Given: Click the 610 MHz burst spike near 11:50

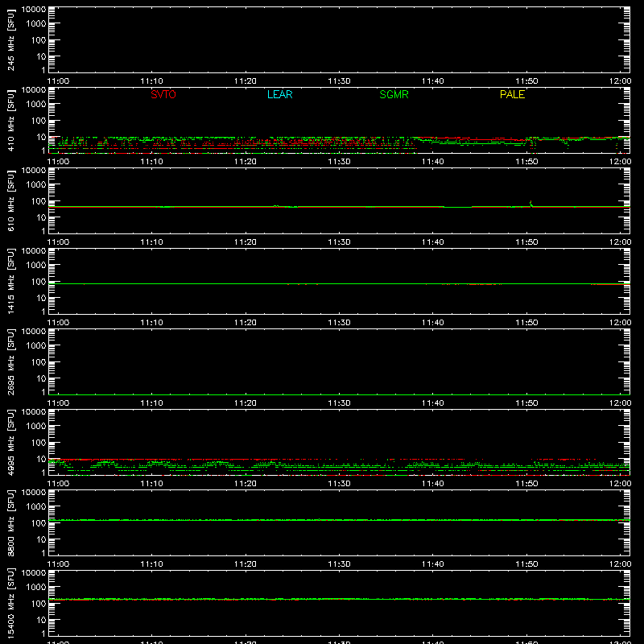Looking at the screenshot, I should coord(530,204).
